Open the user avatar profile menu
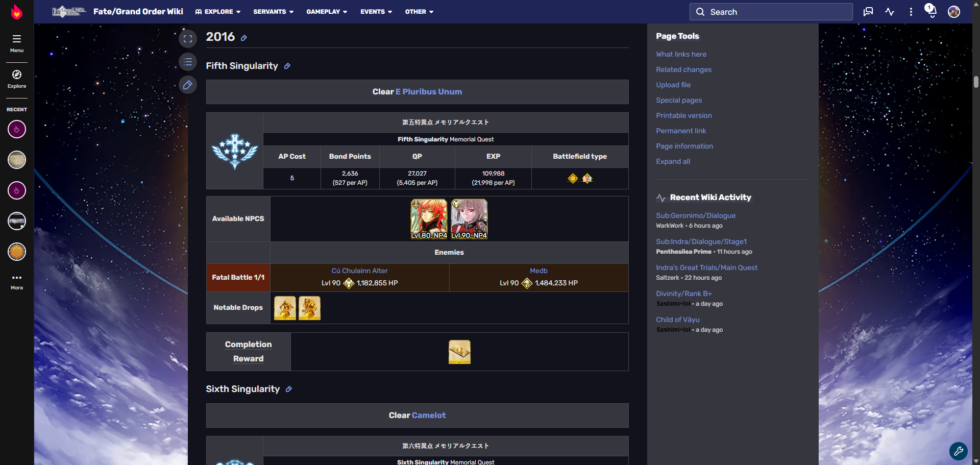 [x=954, y=12]
